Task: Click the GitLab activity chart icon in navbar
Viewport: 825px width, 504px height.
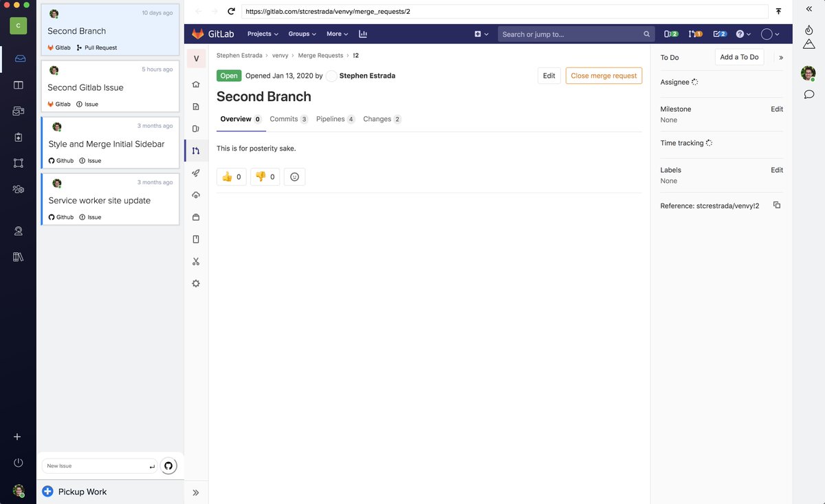Action: 363,34
